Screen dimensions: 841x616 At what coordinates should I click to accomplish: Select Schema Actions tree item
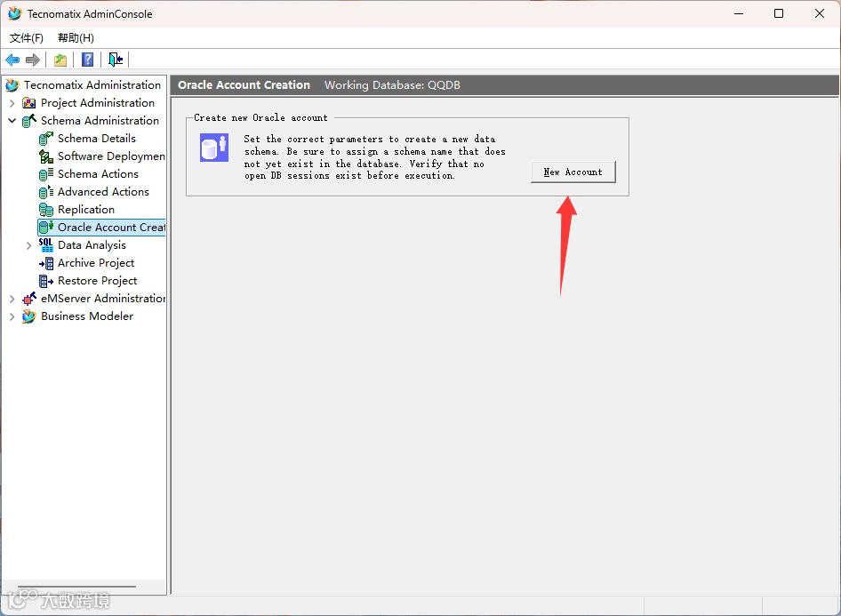tap(98, 174)
